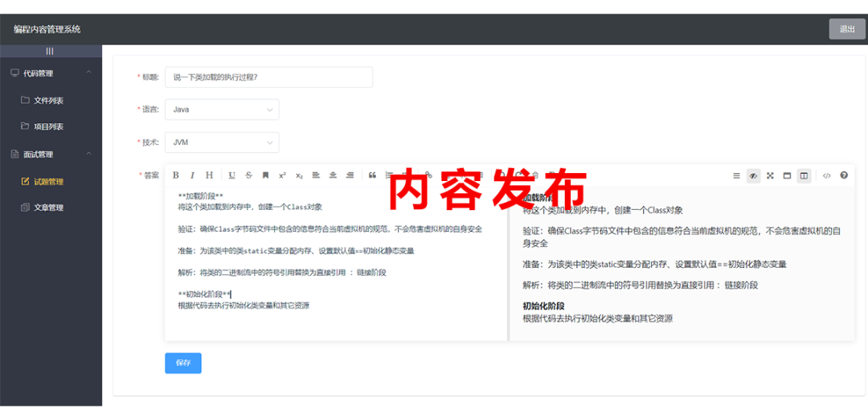Center align text in the editor

coord(333,175)
